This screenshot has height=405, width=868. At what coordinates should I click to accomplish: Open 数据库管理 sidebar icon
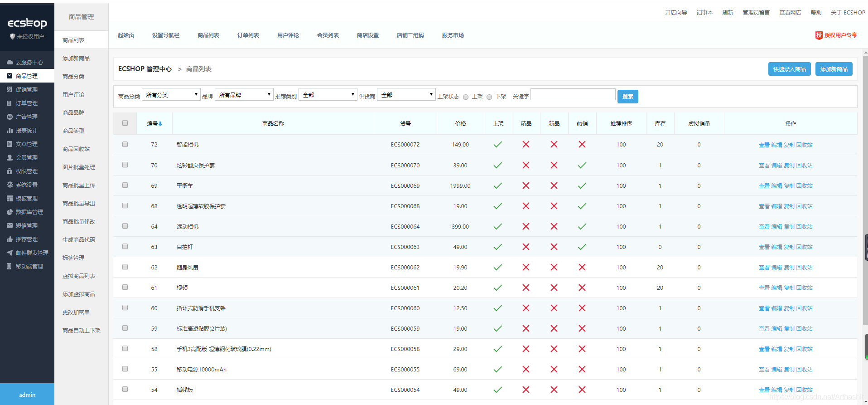(10, 212)
